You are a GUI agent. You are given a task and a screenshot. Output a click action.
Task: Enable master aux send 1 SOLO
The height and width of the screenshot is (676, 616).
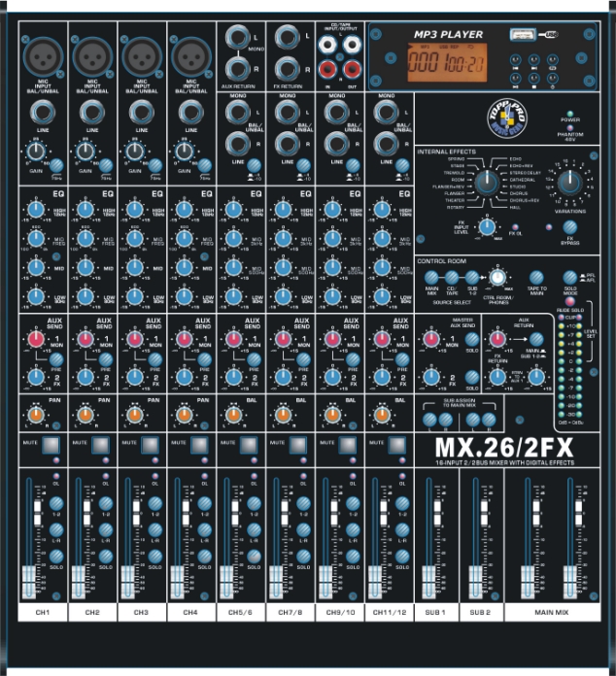coord(472,339)
